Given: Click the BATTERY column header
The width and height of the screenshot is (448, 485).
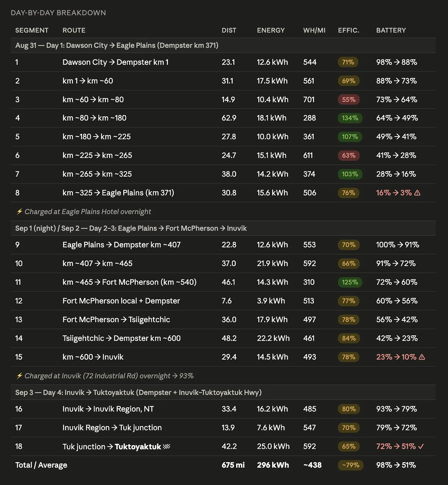Looking at the screenshot, I should (391, 30).
